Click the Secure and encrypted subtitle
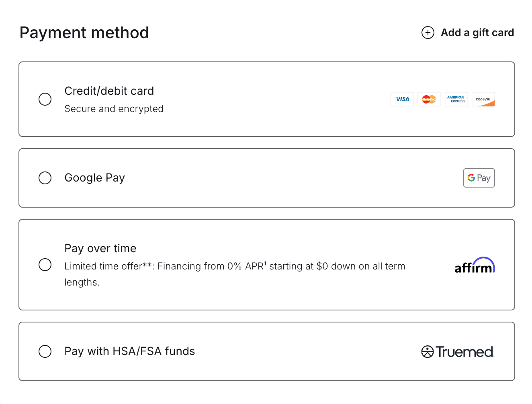This screenshot has height=404, width=532. pos(114,109)
